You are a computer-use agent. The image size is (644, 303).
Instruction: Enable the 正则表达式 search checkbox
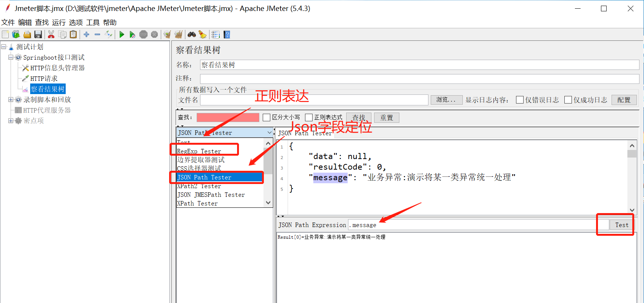click(x=309, y=117)
